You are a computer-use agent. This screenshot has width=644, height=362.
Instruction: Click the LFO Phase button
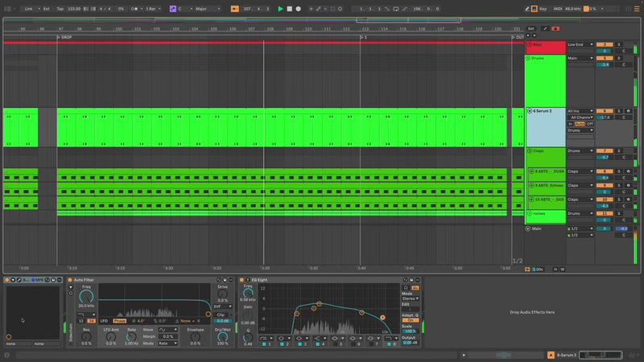point(119,321)
